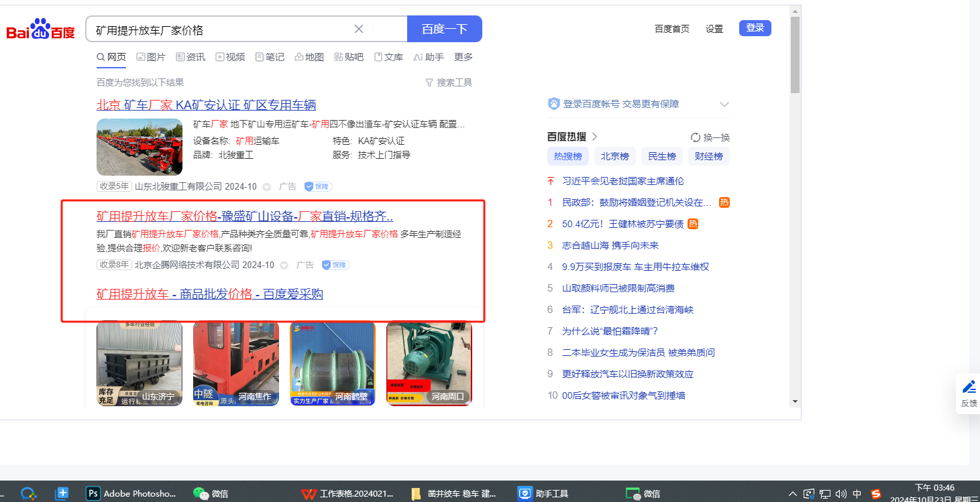Select the 北京榜 tab
Viewport: 980px width, 502px height.
615,156
